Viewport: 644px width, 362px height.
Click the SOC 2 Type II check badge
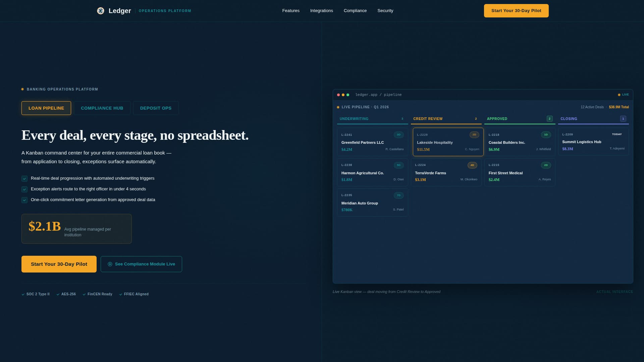pyautogui.click(x=36, y=294)
